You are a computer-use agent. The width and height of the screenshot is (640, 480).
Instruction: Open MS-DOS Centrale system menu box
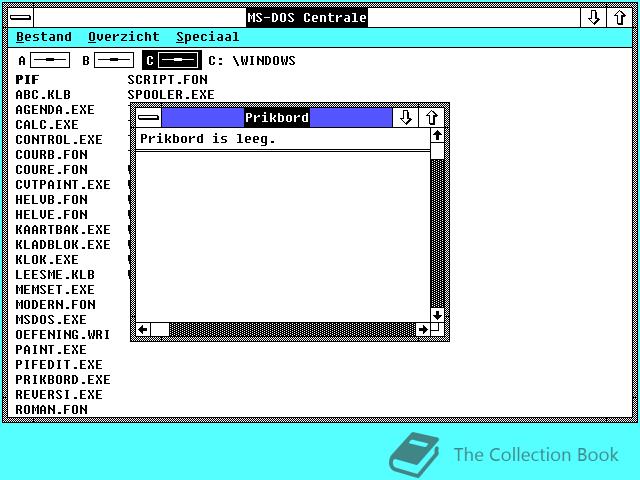(20, 18)
